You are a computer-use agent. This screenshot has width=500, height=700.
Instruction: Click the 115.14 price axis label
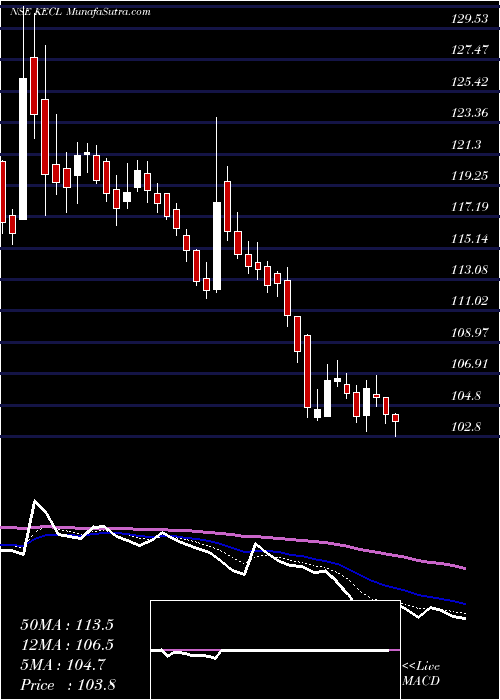click(469, 239)
